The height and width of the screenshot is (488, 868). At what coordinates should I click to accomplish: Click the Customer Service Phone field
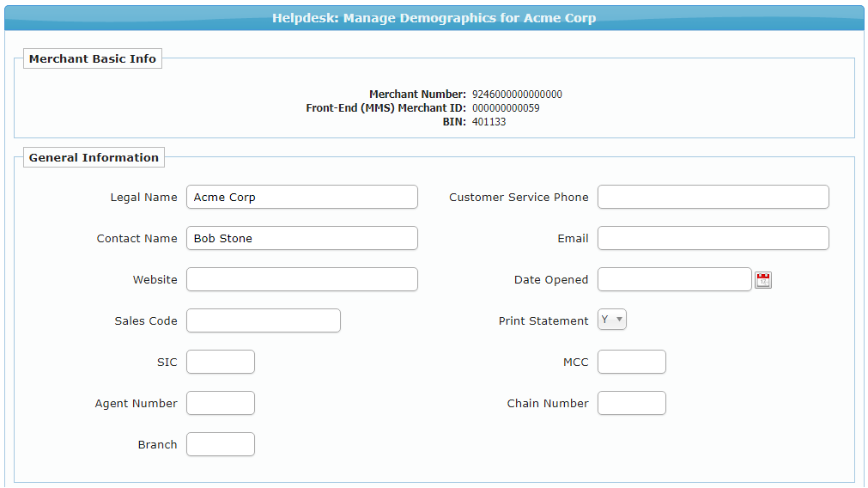click(x=713, y=197)
